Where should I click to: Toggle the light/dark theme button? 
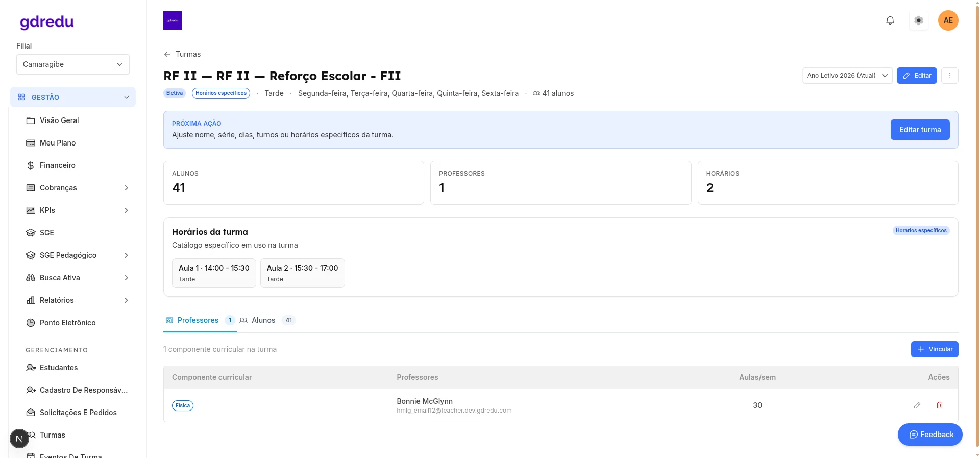pyautogui.click(x=919, y=20)
